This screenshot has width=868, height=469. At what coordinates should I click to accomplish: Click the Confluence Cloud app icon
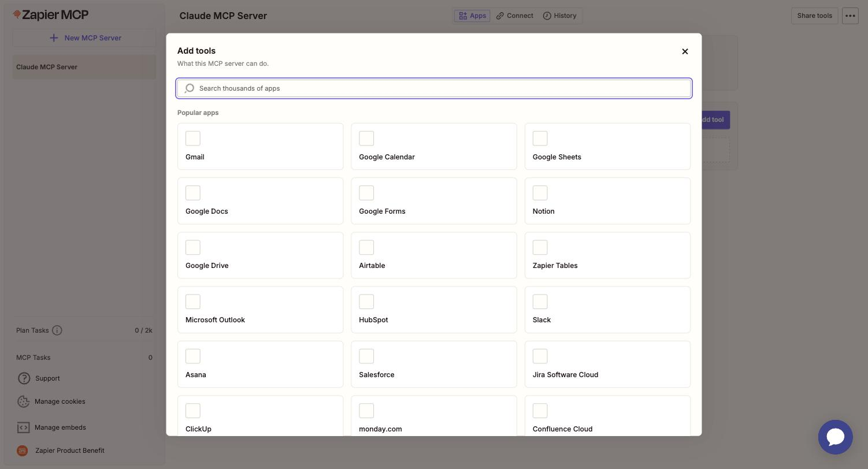[x=540, y=411]
